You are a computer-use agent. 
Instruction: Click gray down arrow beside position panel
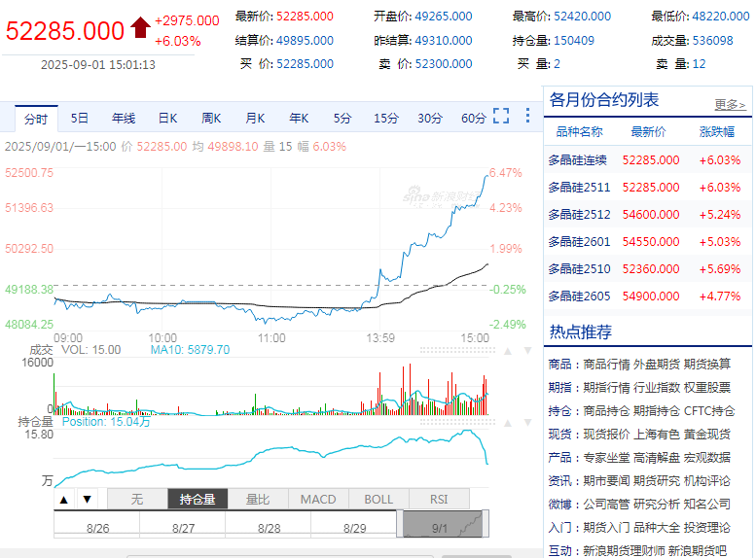(x=527, y=423)
